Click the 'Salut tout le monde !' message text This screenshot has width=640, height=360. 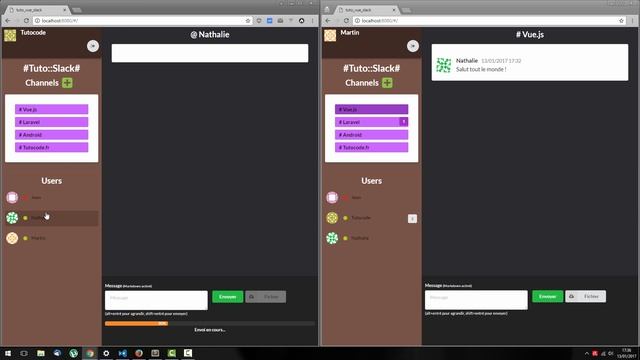click(481, 69)
